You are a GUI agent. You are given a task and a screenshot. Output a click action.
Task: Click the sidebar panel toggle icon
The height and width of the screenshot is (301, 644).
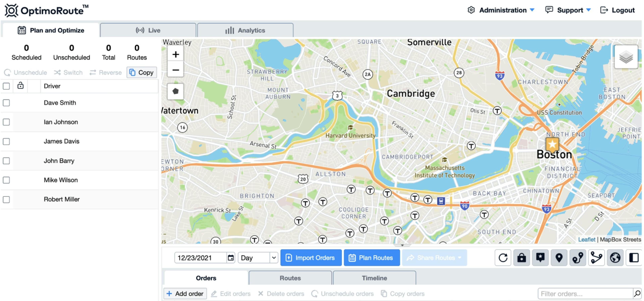click(x=634, y=258)
